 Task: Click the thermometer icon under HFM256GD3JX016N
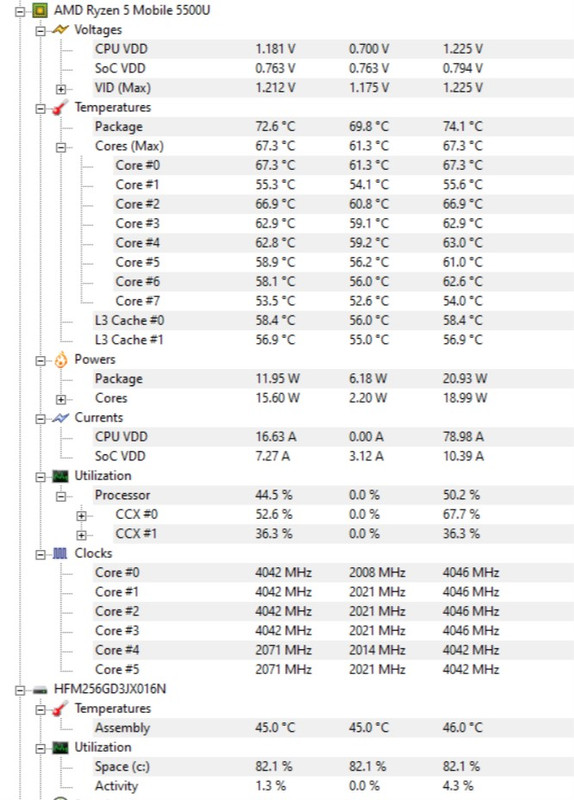60,708
